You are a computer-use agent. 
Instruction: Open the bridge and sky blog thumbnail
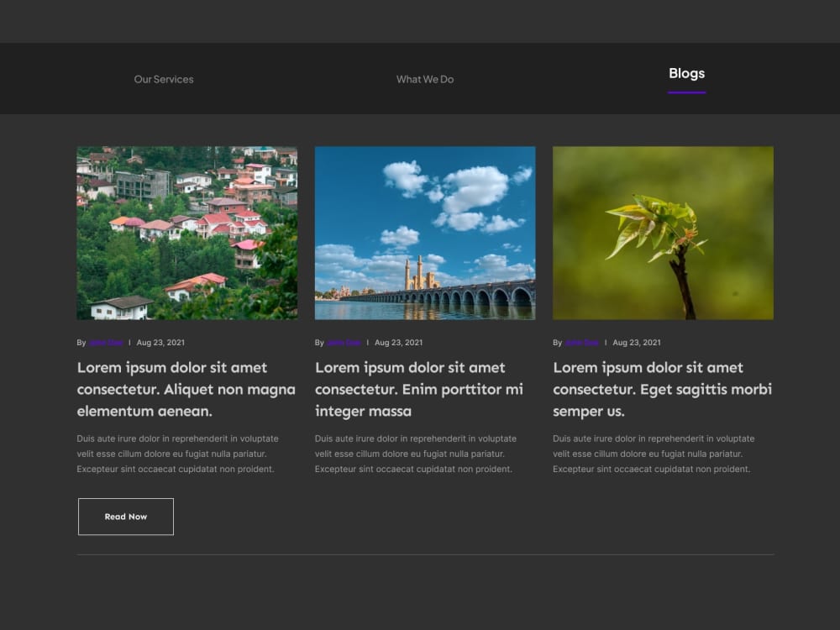tap(424, 233)
